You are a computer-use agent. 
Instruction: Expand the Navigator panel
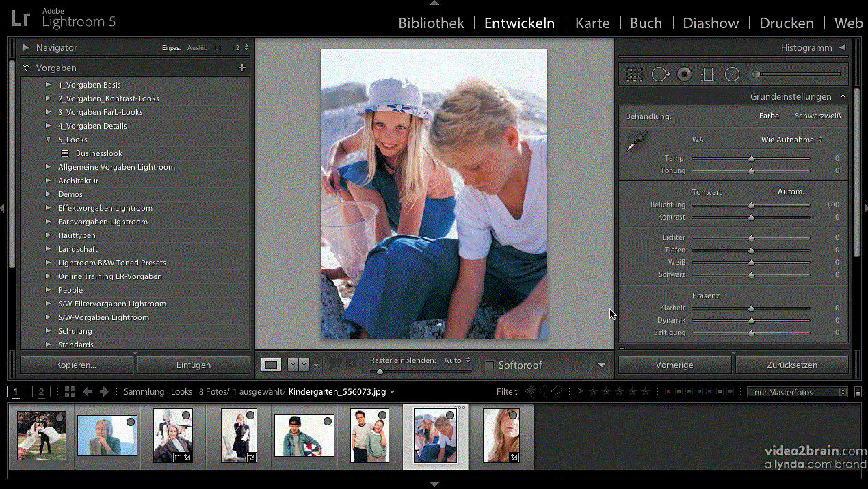coord(26,48)
